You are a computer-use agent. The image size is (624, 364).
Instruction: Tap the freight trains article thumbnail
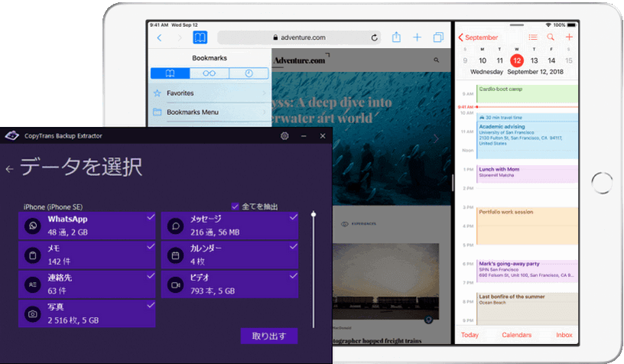385,281
